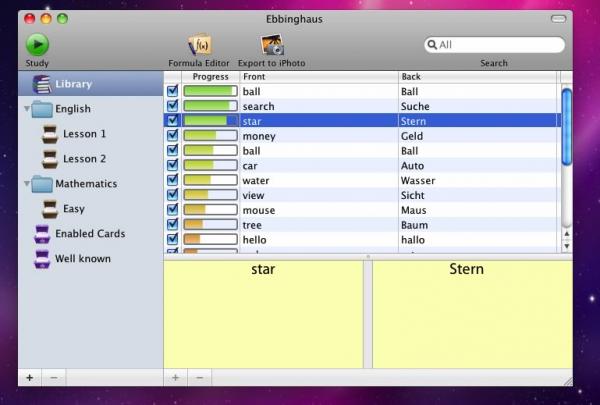Remove card with the minus button

click(x=199, y=377)
